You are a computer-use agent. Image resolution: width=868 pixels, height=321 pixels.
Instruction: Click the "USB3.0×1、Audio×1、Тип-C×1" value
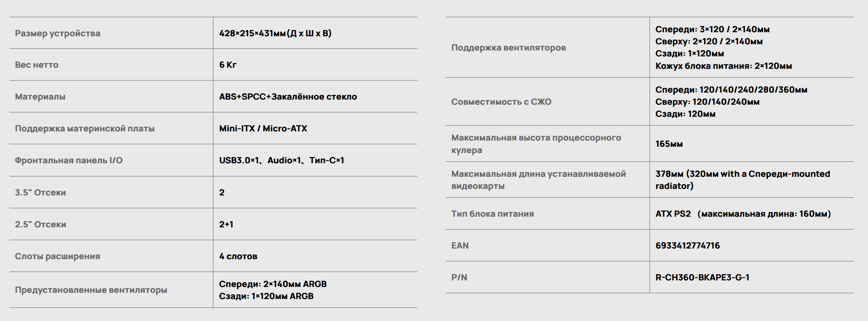point(281,160)
